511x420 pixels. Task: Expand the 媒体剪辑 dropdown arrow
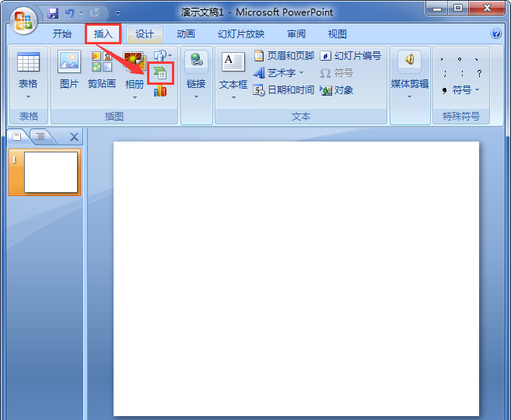(410, 96)
